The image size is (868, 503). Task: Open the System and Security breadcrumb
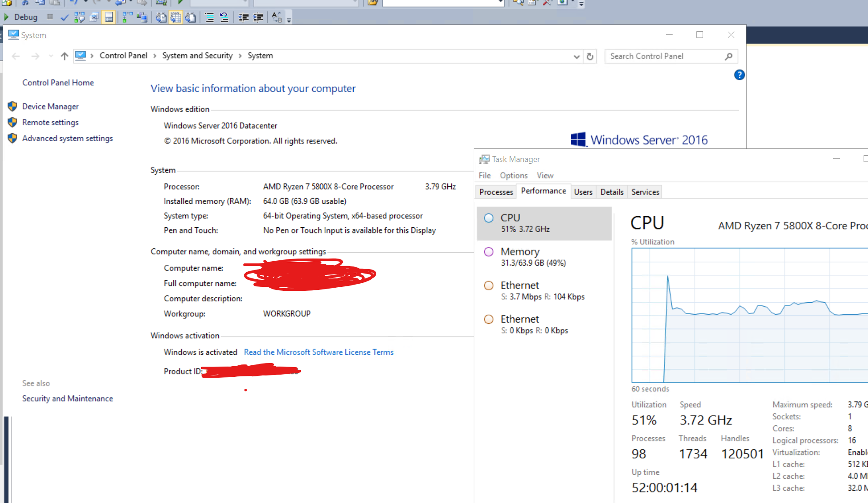click(x=197, y=56)
